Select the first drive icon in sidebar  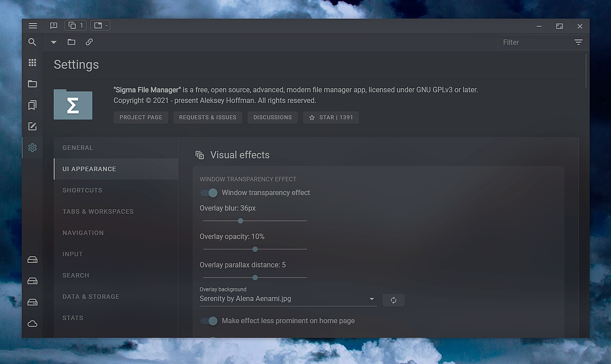33,260
